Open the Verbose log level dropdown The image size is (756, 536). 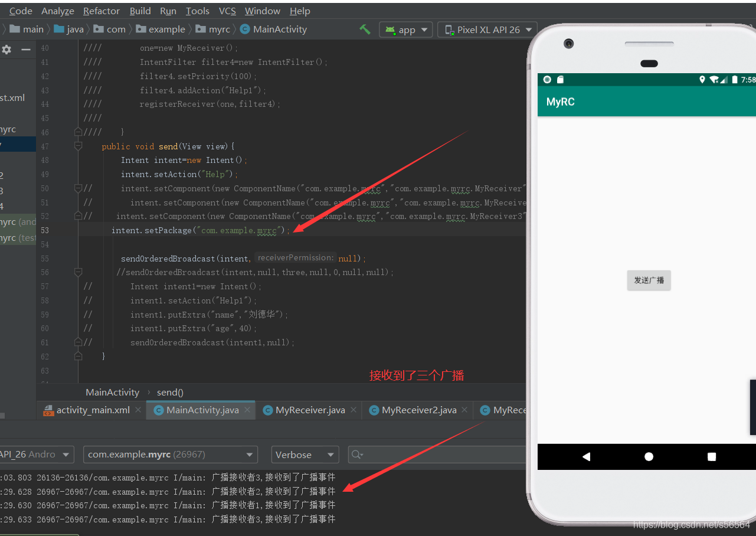pyautogui.click(x=305, y=455)
